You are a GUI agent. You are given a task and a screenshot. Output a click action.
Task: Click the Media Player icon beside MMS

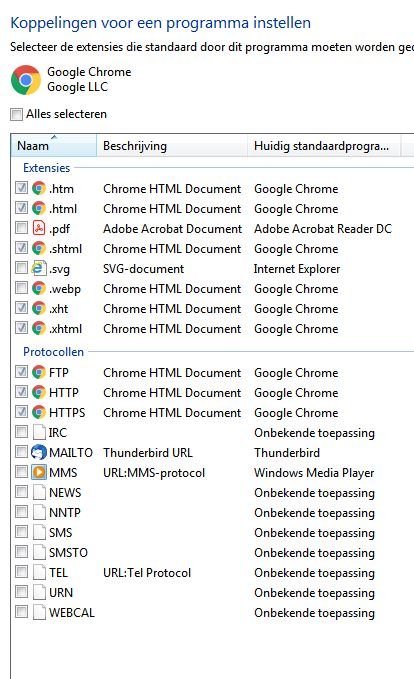(39, 472)
